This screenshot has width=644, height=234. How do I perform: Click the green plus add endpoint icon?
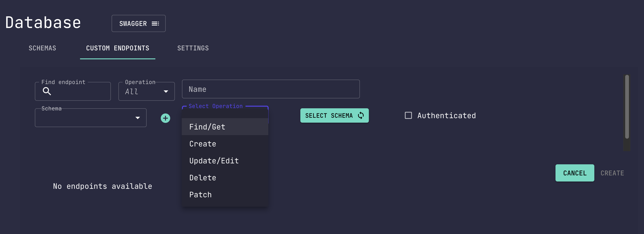click(x=165, y=118)
